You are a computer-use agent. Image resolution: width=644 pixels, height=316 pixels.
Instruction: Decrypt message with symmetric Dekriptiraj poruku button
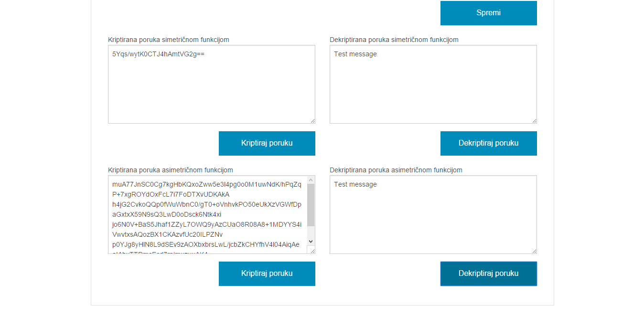pyautogui.click(x=488, y=143)
